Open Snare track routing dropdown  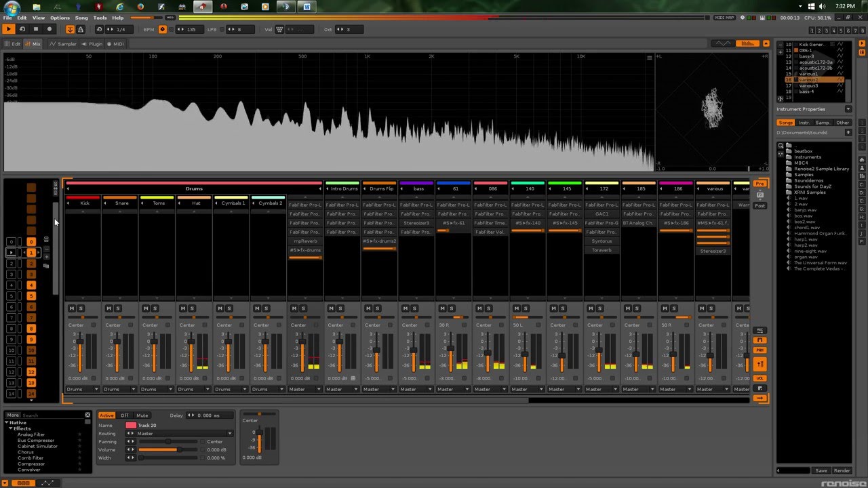coord(119,389)
